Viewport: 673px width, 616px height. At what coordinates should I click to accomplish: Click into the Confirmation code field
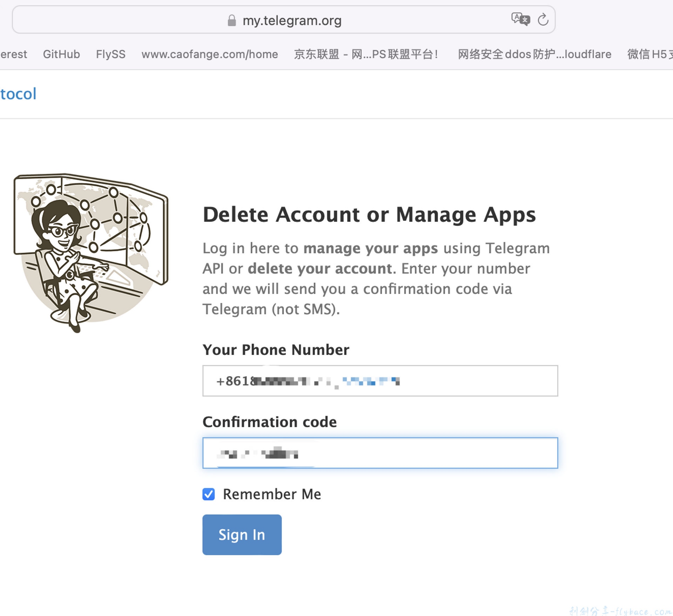[x=380, y=453]
